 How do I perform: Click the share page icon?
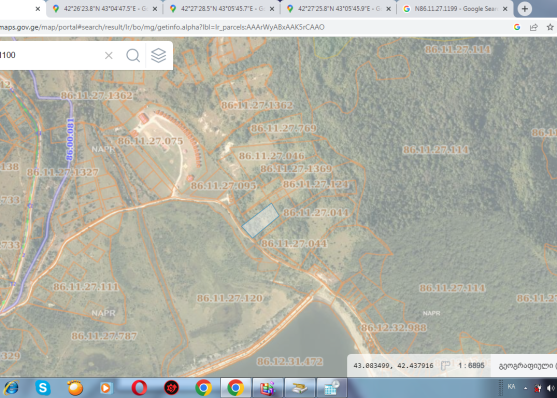click(x=534, y=27)
